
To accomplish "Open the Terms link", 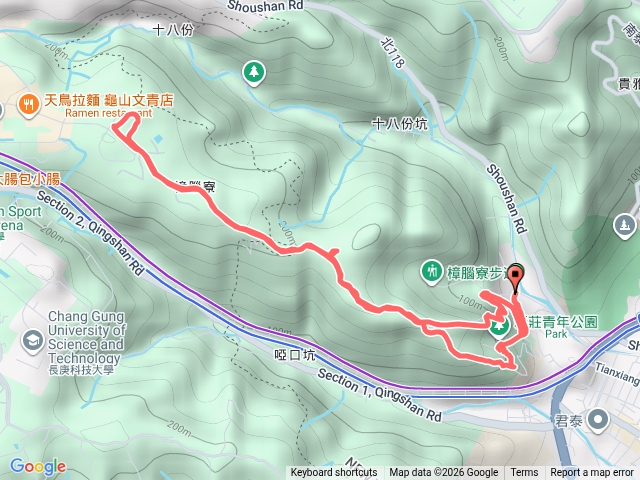I will 524,473.
